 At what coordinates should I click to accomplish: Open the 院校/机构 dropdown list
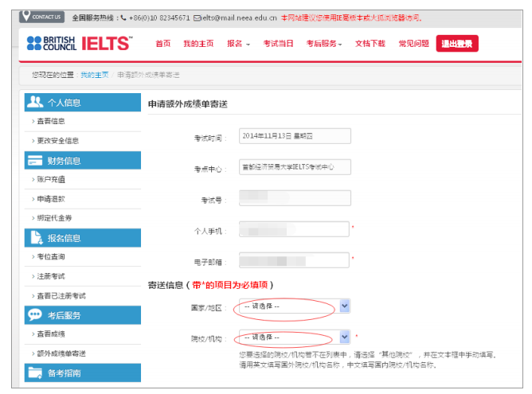(344, 337)
